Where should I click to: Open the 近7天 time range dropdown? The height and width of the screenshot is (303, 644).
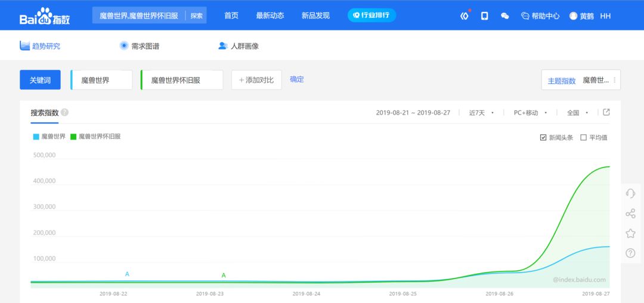[481, 113]
